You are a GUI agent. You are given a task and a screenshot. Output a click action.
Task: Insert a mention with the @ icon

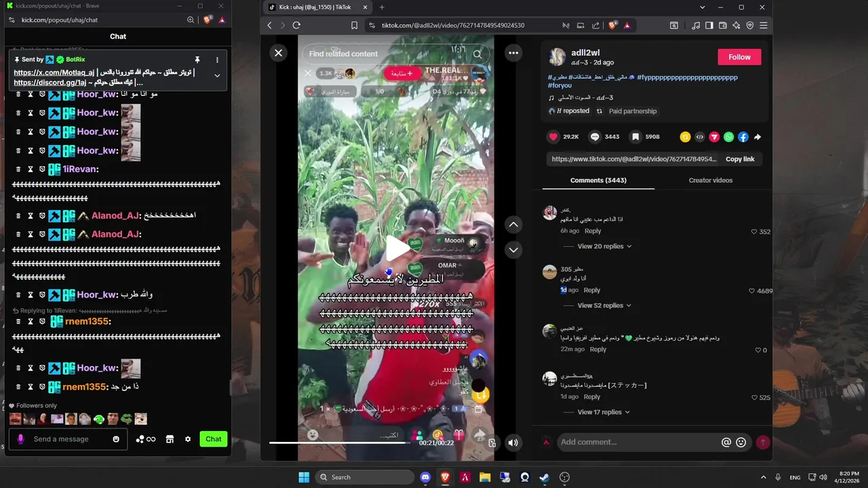point(726,442)
